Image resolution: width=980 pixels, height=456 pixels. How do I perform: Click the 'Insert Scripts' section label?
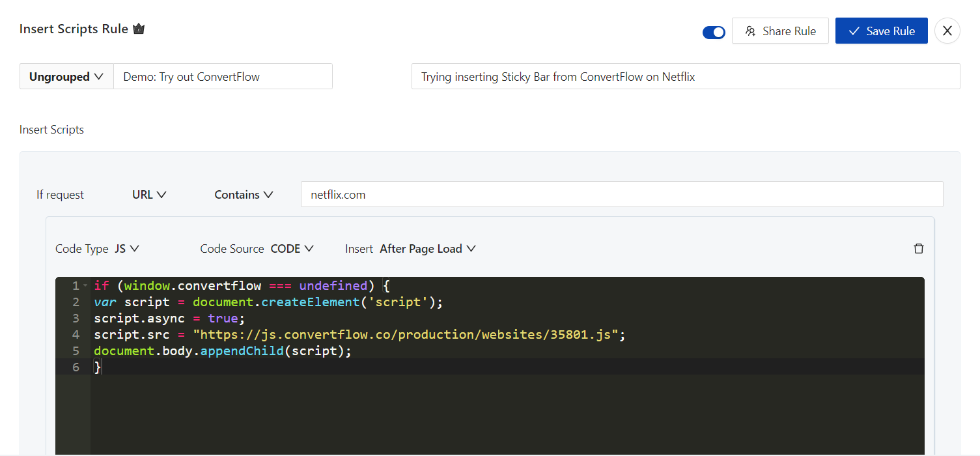(x=51, y=130)
